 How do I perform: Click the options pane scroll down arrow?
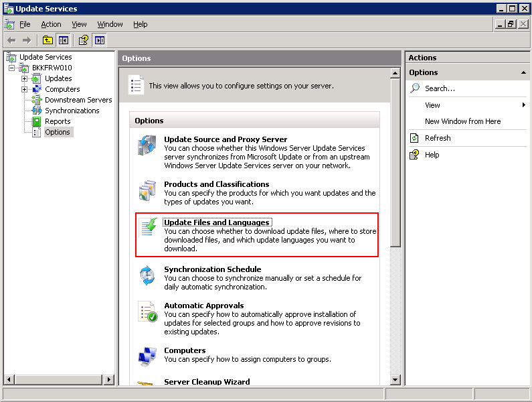tap(395, 380)
